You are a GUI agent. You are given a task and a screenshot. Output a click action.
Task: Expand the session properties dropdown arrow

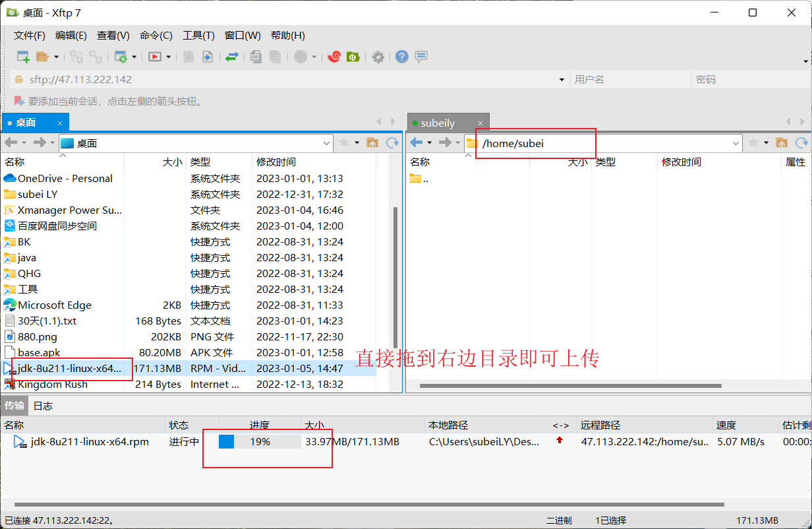(x=134, y=57)
